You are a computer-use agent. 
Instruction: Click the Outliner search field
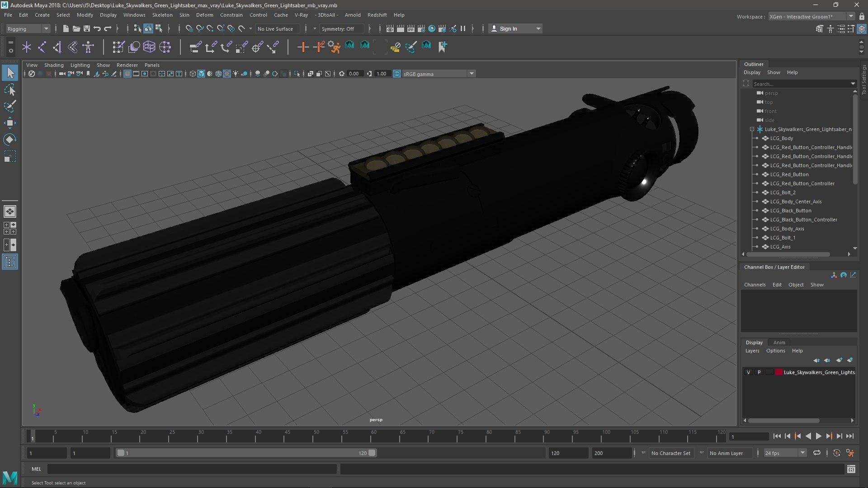(x=804, y=84)
